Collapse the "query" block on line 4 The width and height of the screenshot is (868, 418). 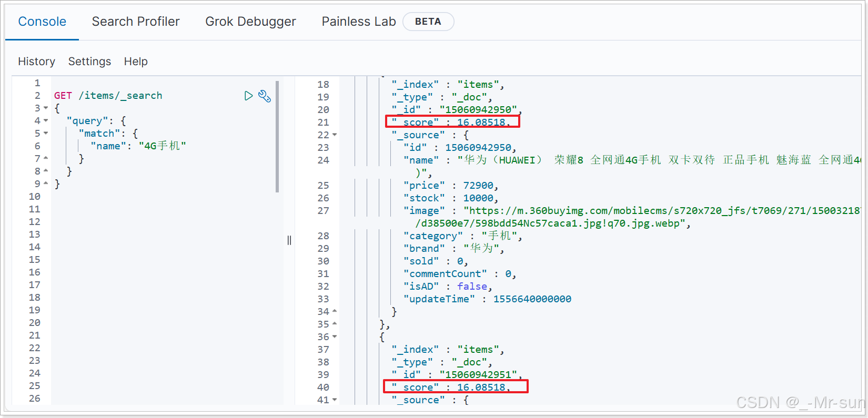pyautogui.click(x=46, y=121)
